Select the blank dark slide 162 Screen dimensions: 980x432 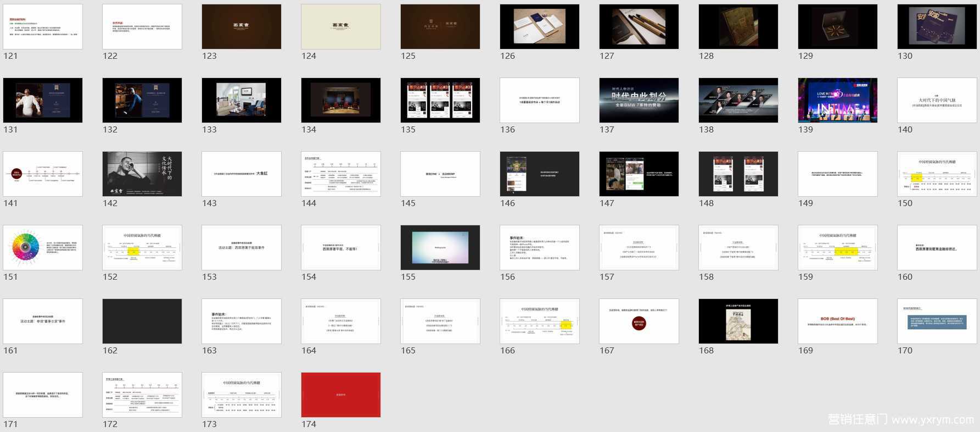pyautogui.click(x=142, y=321)
